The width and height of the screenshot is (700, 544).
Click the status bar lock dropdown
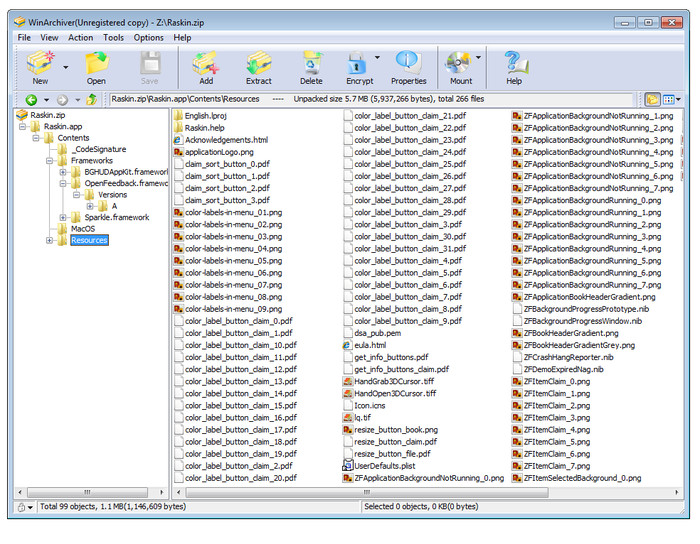pos(25,507)
